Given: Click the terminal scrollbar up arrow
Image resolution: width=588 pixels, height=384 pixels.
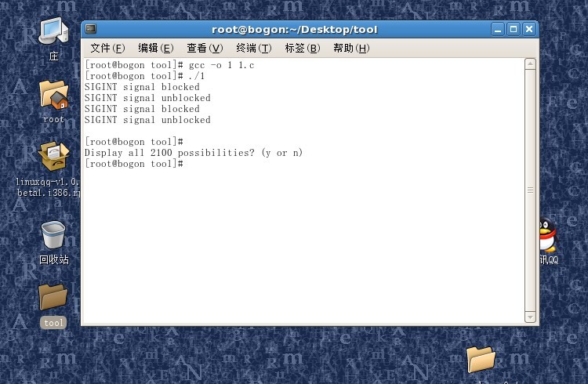Looking at the screenshot, I should (x=530, y=64).
